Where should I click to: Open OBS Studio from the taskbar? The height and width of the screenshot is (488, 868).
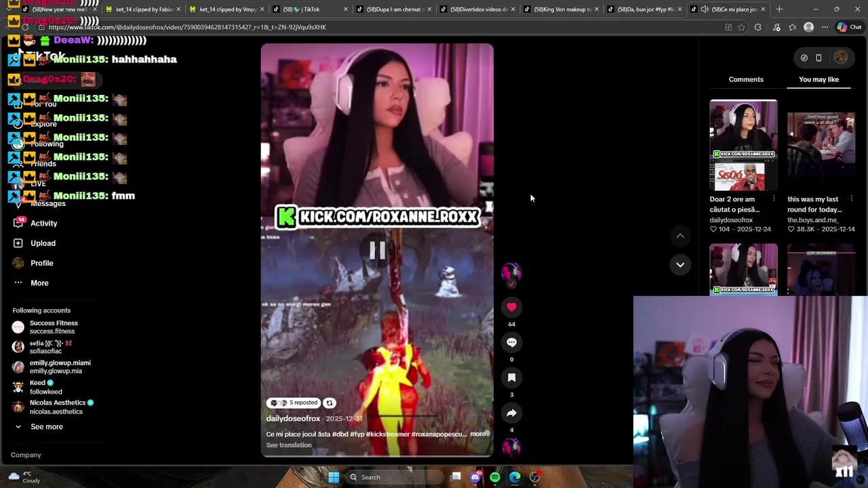click(534, 477)
